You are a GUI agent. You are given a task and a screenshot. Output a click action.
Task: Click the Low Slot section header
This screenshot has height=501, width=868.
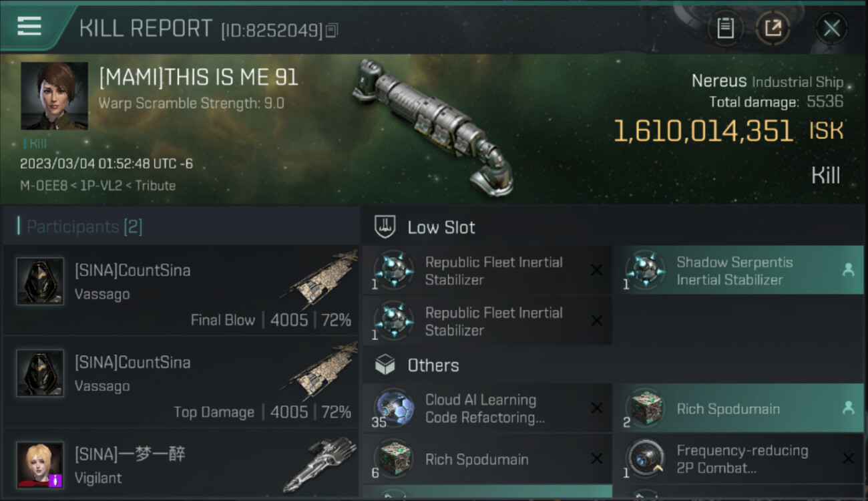[441, 227]
